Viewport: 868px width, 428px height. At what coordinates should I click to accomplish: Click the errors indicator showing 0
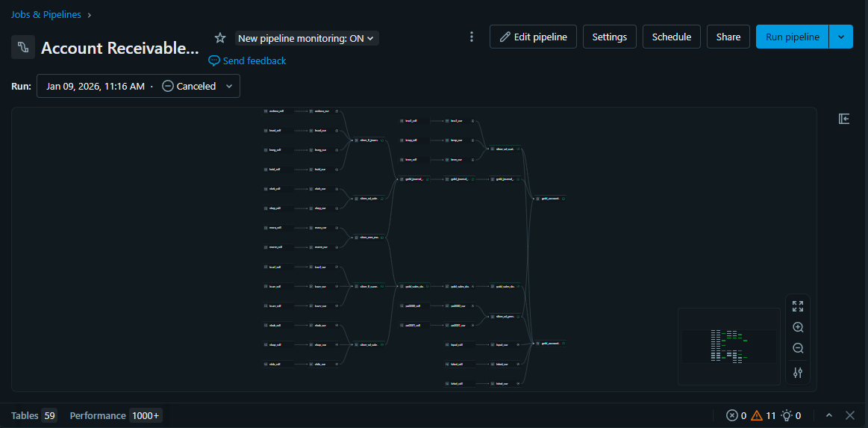(736, 415)
